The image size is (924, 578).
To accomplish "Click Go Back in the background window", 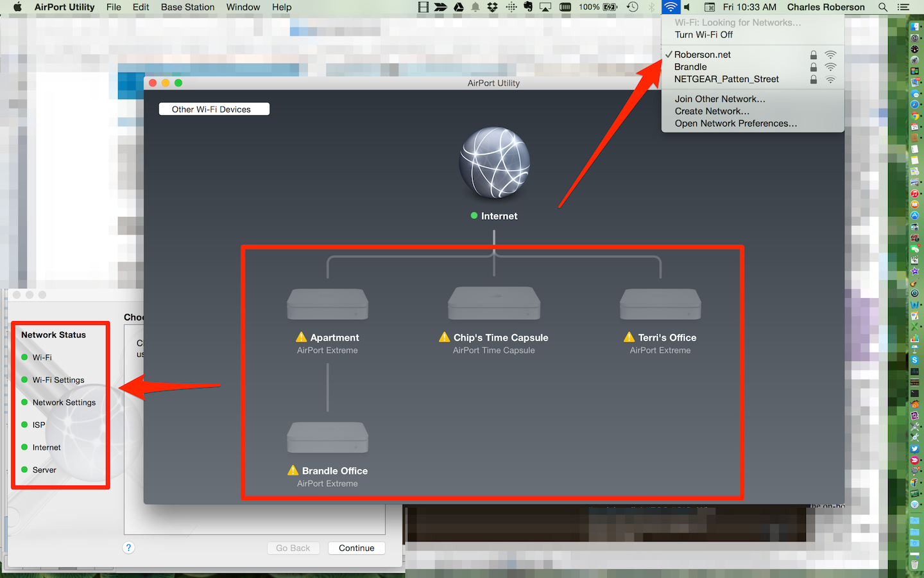I will click(x=293, y=548).
